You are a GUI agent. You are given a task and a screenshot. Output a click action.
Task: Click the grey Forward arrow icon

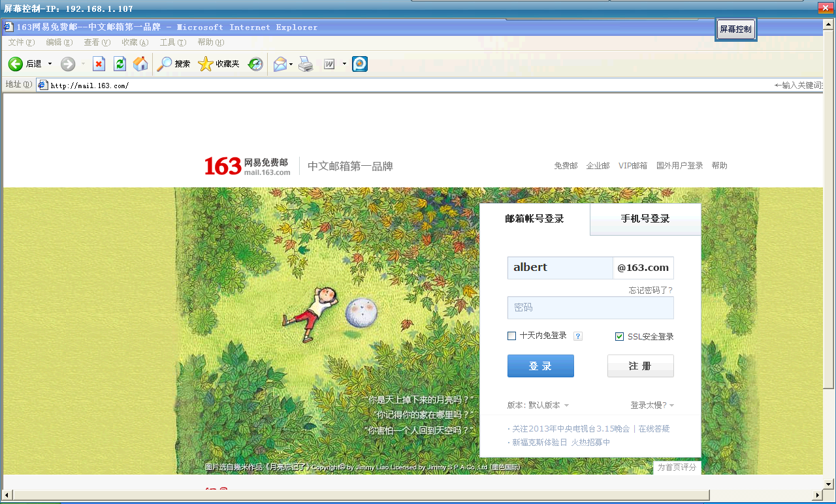[x=68, y=64]
